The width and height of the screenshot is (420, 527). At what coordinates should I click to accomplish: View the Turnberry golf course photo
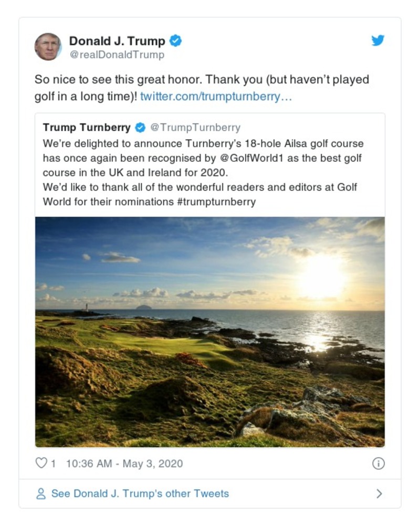(210, 332)
